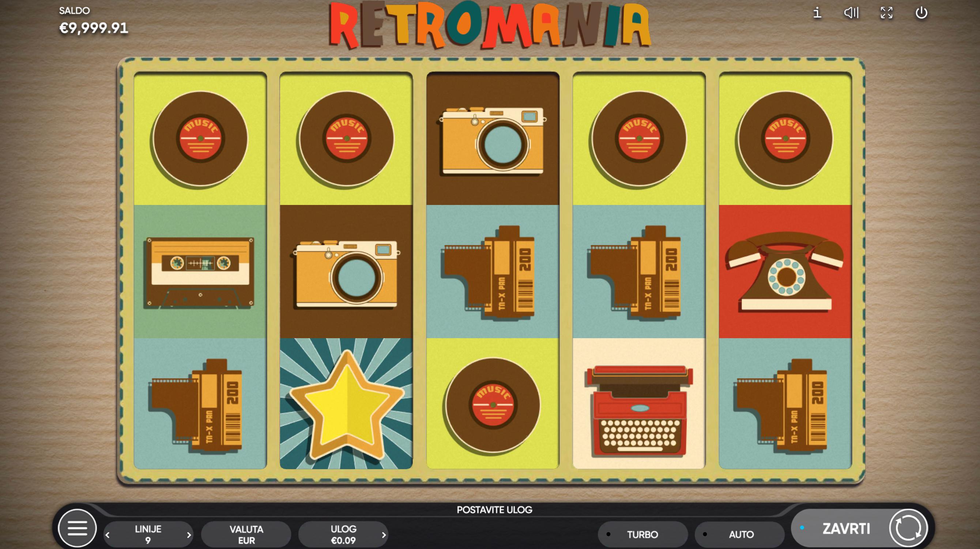Mute the game sound
The image size is (980, 549).
(851, 13)
